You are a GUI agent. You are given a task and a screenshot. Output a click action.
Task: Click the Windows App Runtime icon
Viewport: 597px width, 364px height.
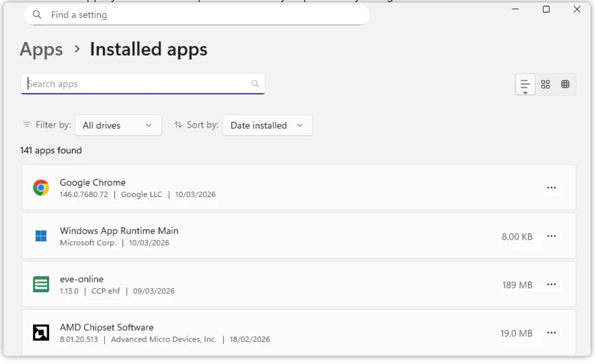[41, 236]
